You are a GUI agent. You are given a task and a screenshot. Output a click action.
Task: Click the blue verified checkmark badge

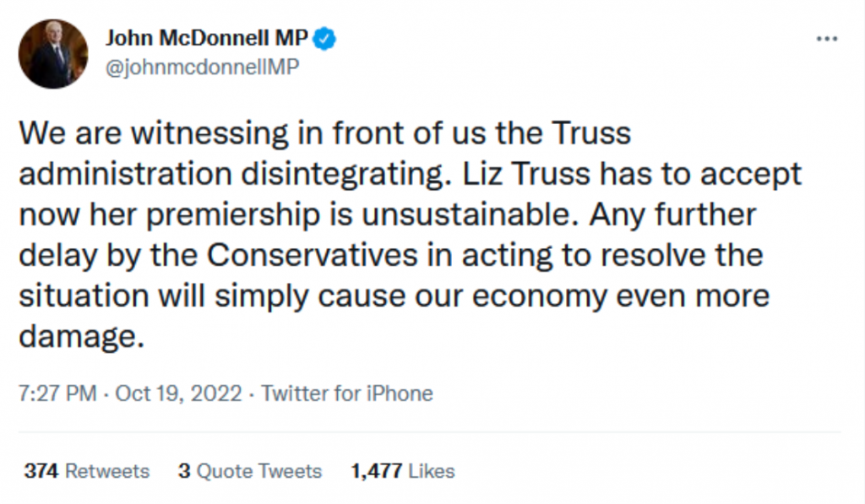pyautogui.click(x=326, y=38)
